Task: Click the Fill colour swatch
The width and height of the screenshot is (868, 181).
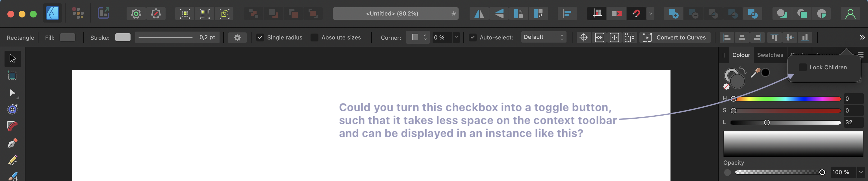Action: [68, 37]
